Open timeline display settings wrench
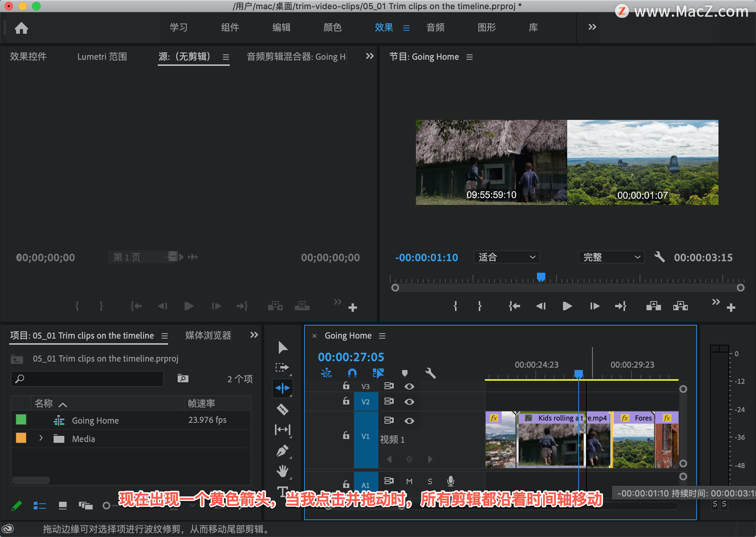The height and width of the screenshot is (537, 756). (x=430, y=373)
